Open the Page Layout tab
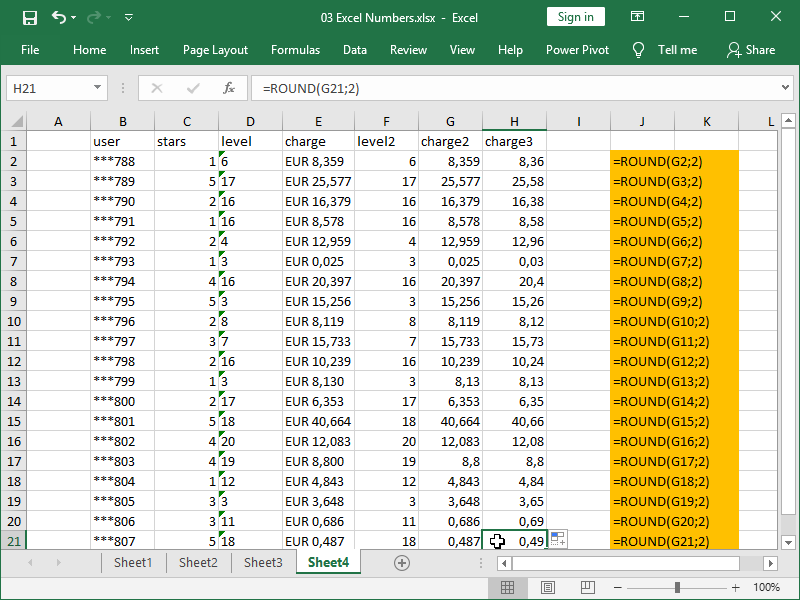 [215, 50]
